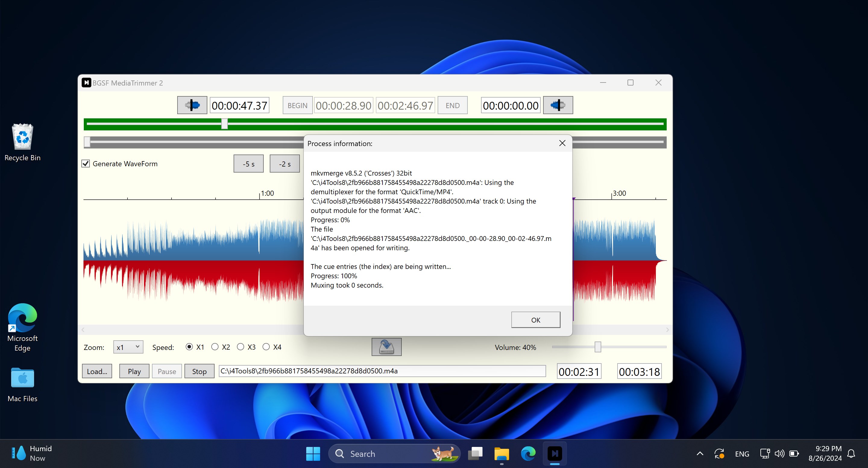
Task: Click the set-end marker arrow icon
Action: click(558, 105)
